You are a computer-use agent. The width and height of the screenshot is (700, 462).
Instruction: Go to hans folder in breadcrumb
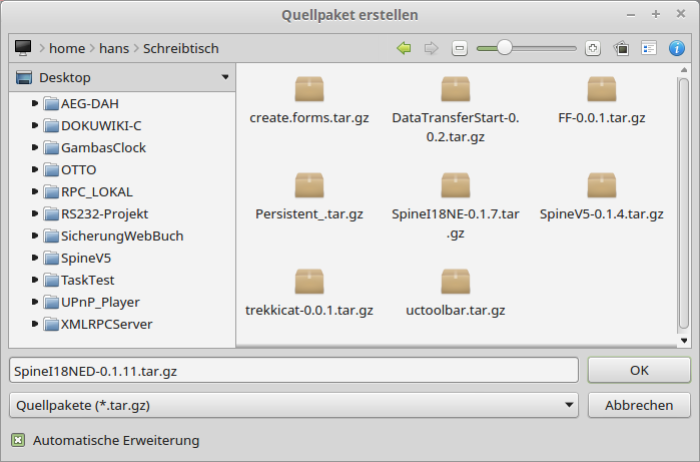[114, 48]
